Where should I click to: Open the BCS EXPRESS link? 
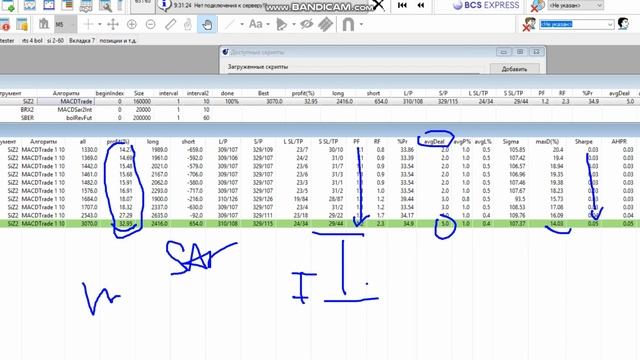coord(486,5)
